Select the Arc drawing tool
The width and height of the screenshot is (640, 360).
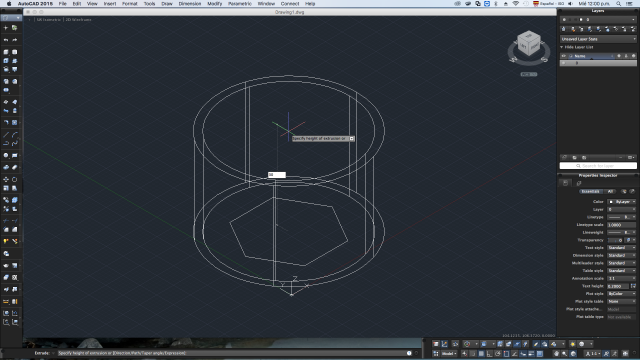coord(15,134)
